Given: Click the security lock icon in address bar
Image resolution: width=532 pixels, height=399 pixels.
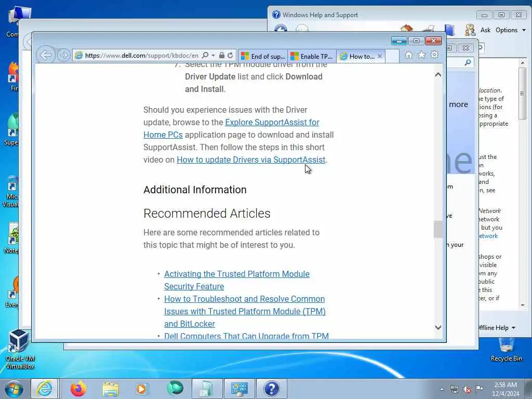Looking at the screenshot, I should pyautogui.click(x=221, y=55).
